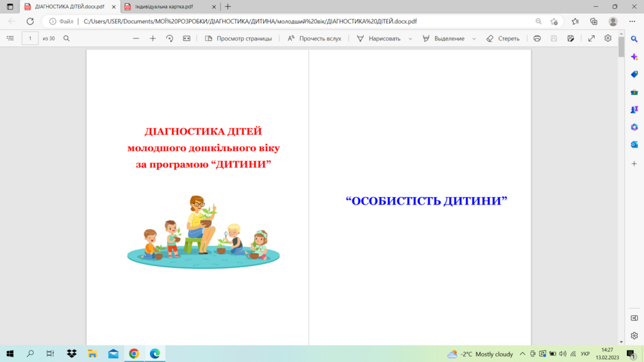Screen dimensions: 644x362
Task: Close the ДІАГНОСТИКА ДІТЕЙ.docx.pdf tab
Action: (114, 7)
